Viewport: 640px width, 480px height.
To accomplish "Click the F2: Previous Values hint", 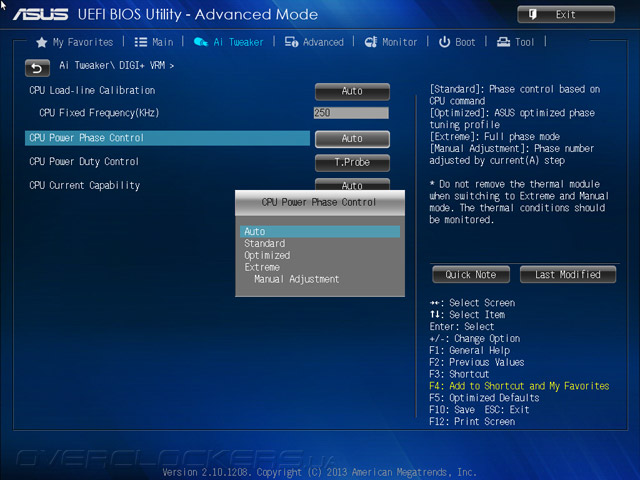I will coord(477,362).
